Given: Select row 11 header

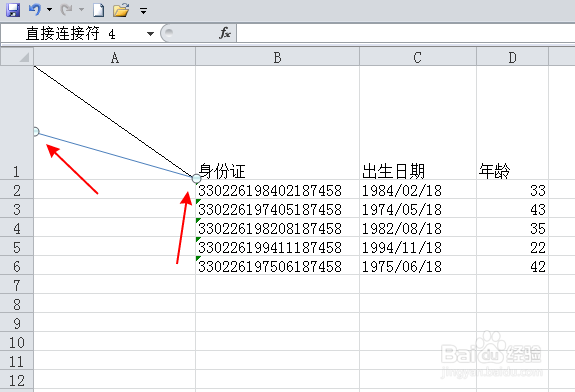Looking at the screenshot, I should pos(17,360).
